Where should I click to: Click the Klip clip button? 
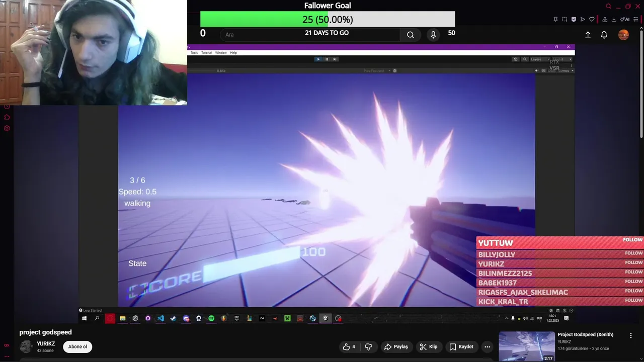click(428, 346)
